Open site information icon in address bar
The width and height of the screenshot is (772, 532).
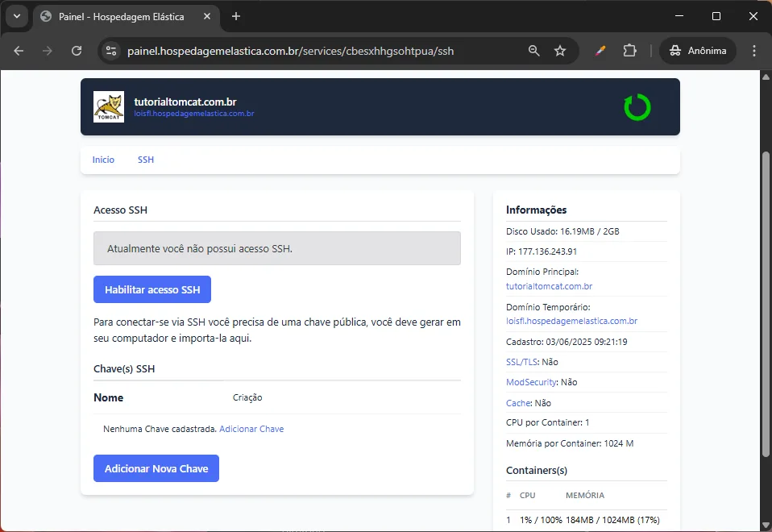(x=111, y=51)
